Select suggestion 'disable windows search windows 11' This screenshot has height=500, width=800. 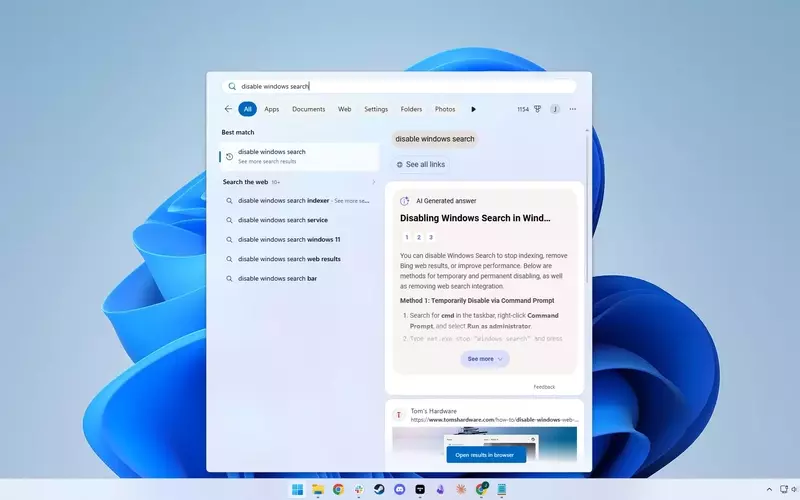tap(299, 239)
